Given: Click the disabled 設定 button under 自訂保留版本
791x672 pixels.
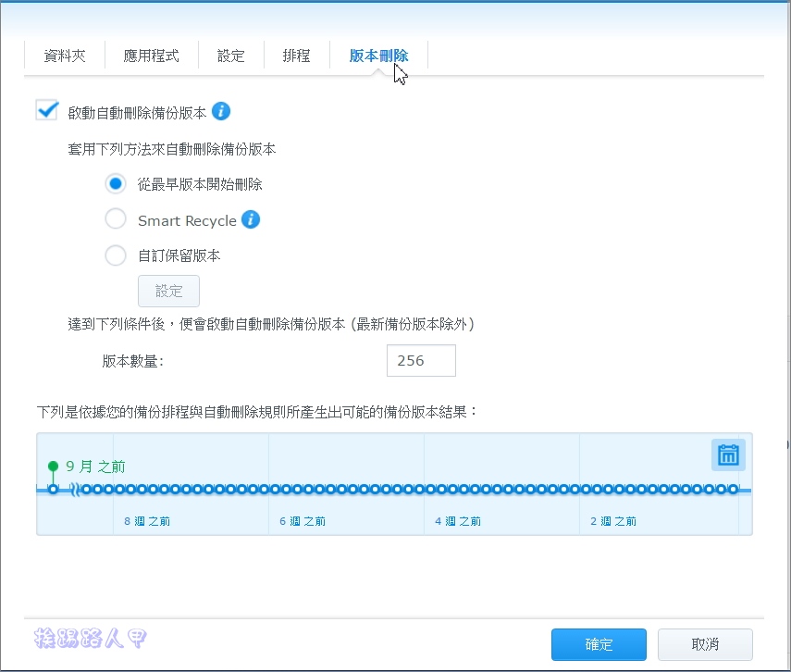Looking at the screenshot, I should click(x=169, y=291).
